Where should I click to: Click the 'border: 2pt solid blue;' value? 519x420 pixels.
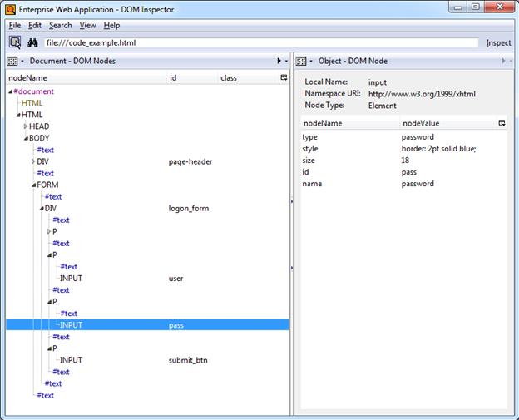(438, 149)
